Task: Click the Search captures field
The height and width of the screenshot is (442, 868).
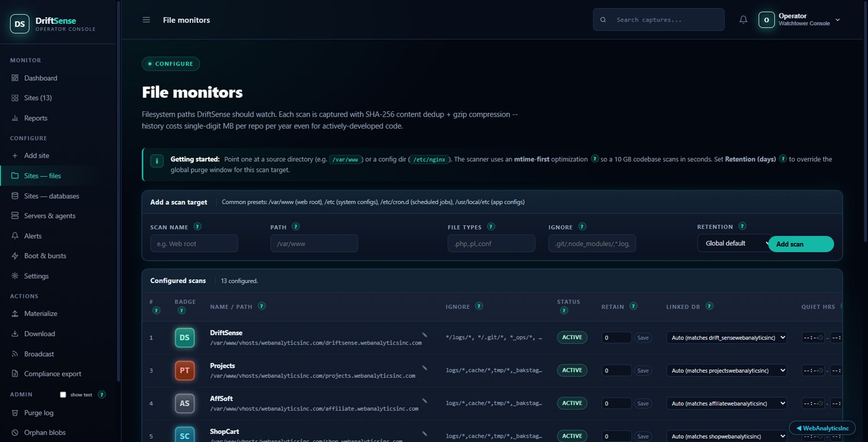Action: tap(659, 20)
